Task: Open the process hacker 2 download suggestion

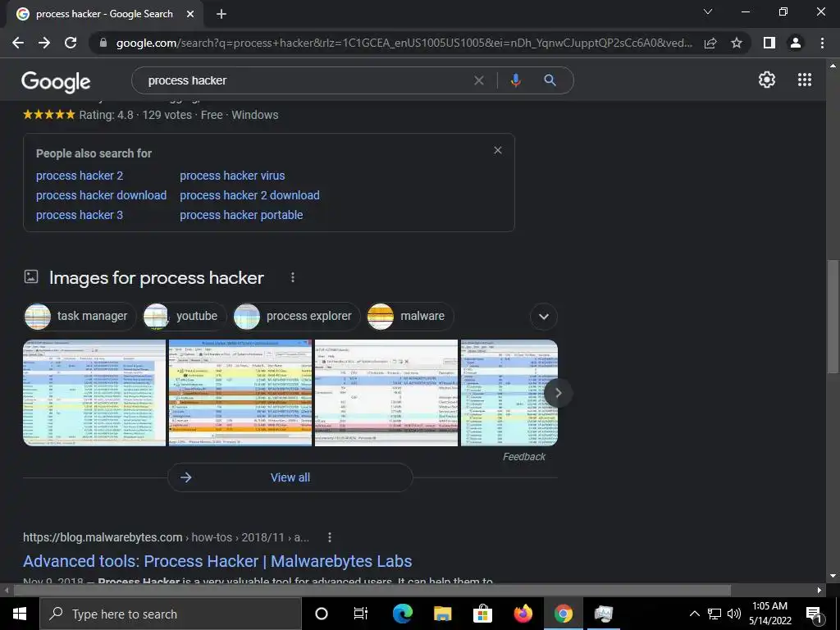Action: (x=249, y=195)
